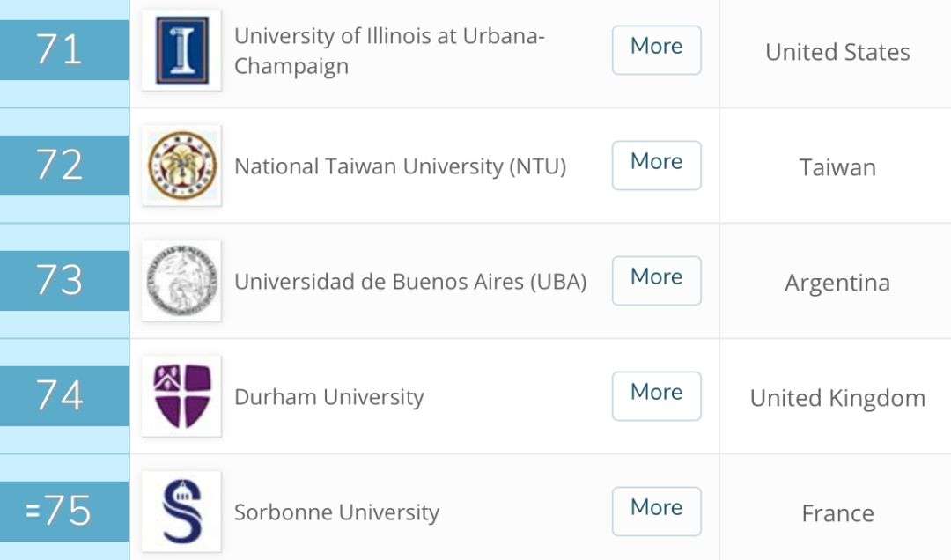Open the Durham University name link
The image size is (951, 560).
coord(328,397)
